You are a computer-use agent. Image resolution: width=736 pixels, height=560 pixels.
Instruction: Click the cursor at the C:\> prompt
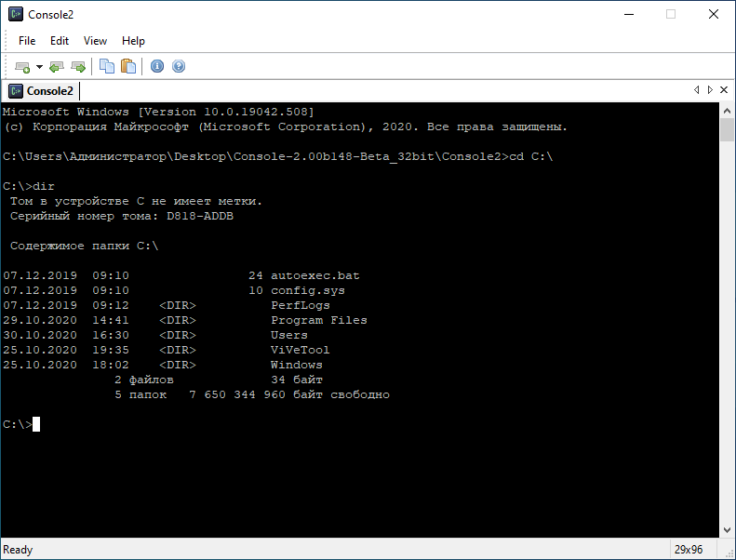(36, 424)
